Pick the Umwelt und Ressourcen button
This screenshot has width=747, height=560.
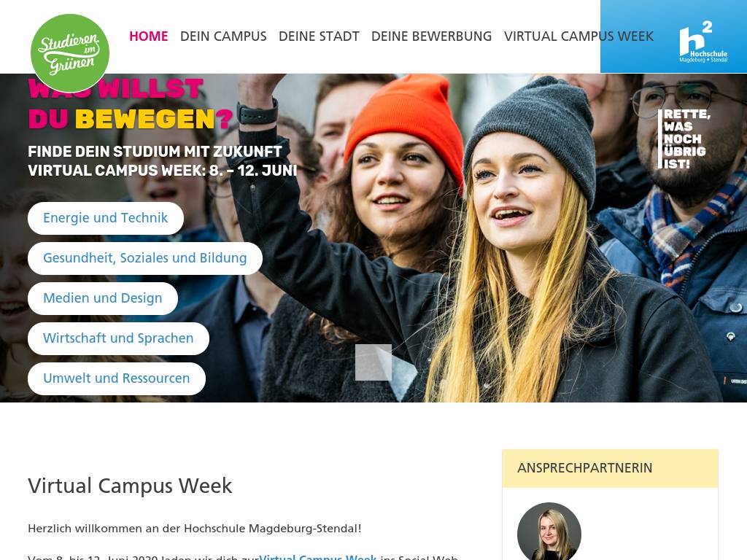point(117,378)
